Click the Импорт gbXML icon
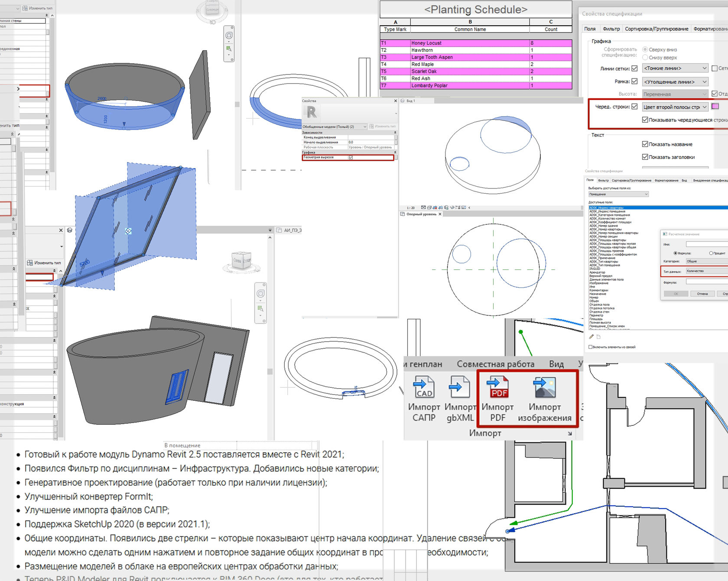This screenshot has height=581, width=728. 459,387
